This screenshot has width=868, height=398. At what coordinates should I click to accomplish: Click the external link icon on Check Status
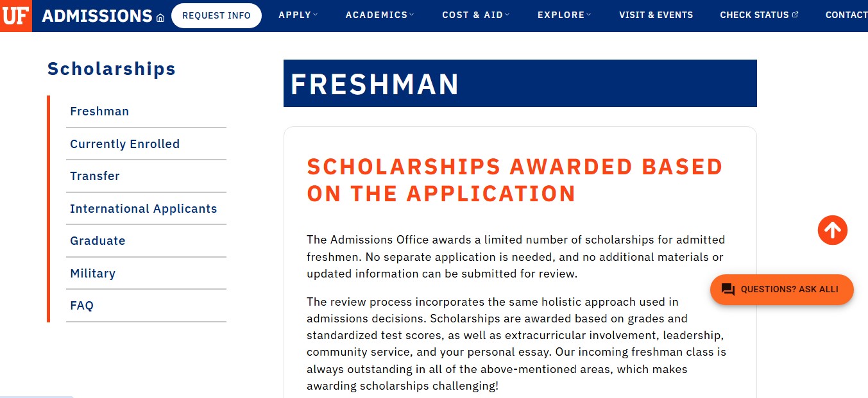click(x=796, y=14)
